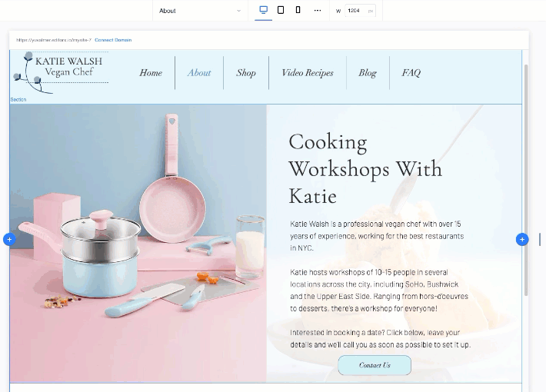The height and width of the screenshot is (392, 546).
Task: Open Video Recipes in site menu
Action: coord(308,73)
